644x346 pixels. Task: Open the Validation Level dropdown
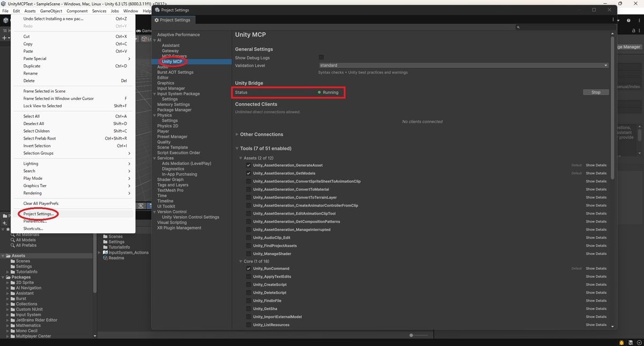click(463, 65)
